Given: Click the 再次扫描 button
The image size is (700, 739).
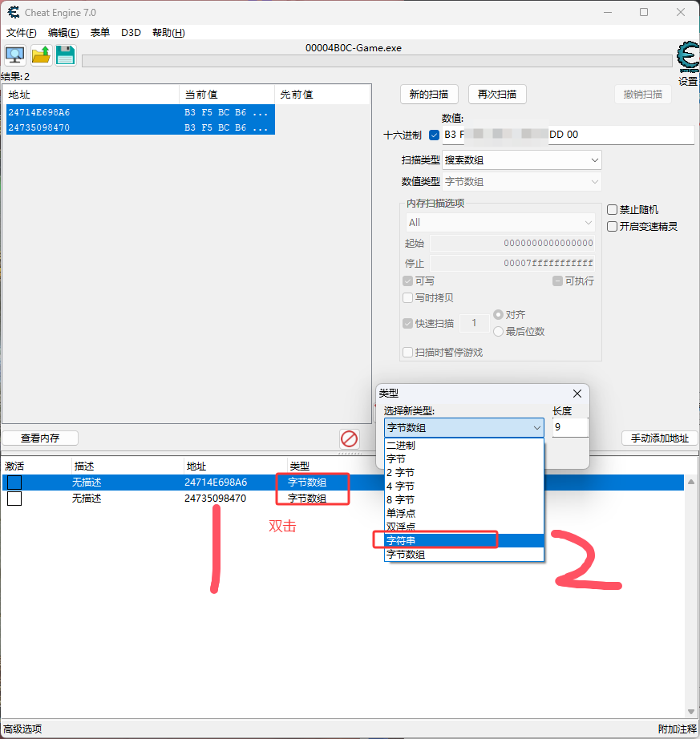Looking at the screenshot, I should [x=497, y=95].
